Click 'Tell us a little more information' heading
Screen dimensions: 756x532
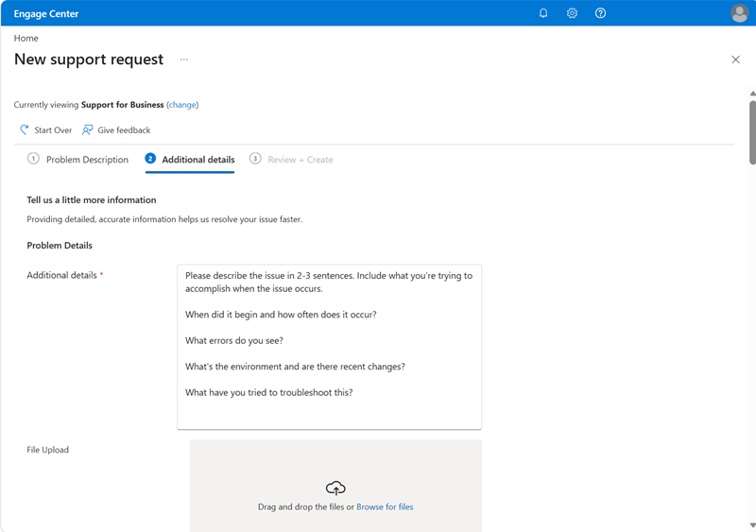[92, 200]
